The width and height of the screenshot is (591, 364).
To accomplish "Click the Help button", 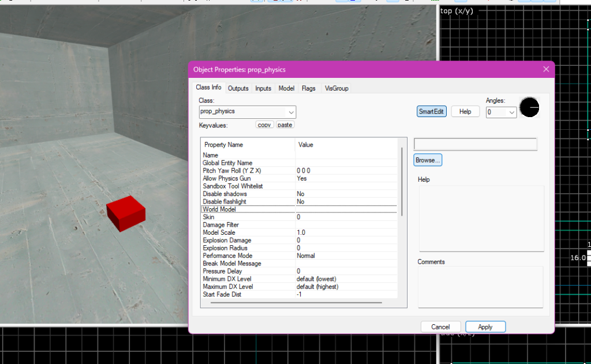I will 465,111.
